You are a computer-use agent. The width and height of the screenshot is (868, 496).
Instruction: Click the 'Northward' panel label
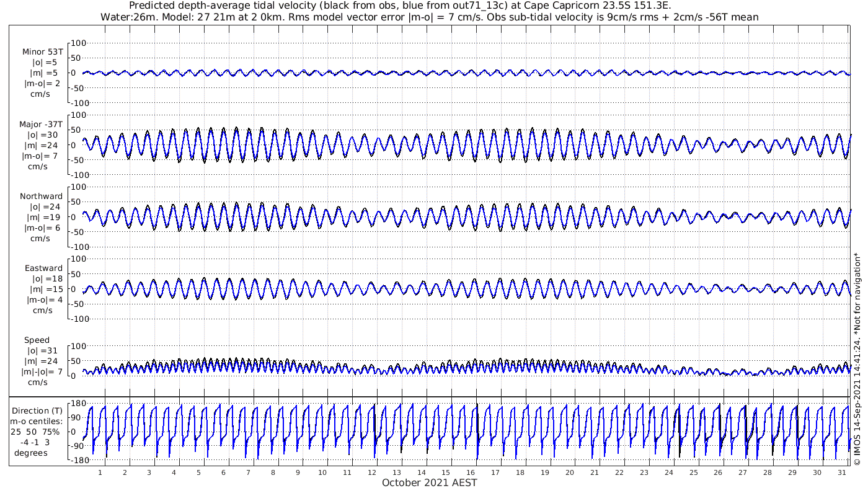click(41, 196)
